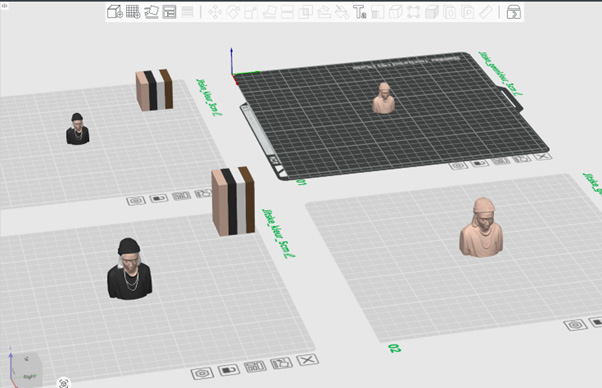Select the Cut tool

coord(287,12)
